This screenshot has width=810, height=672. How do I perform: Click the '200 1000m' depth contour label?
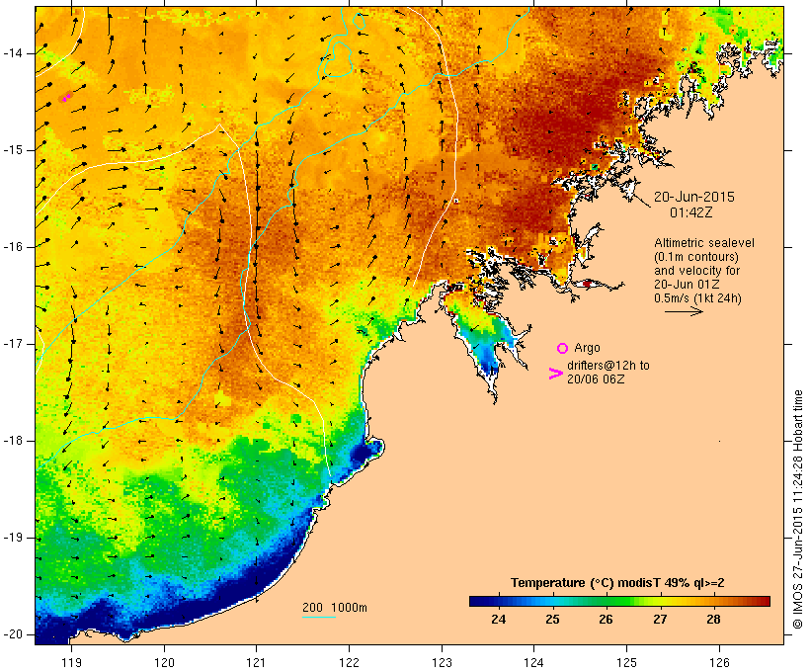point(335,608)
